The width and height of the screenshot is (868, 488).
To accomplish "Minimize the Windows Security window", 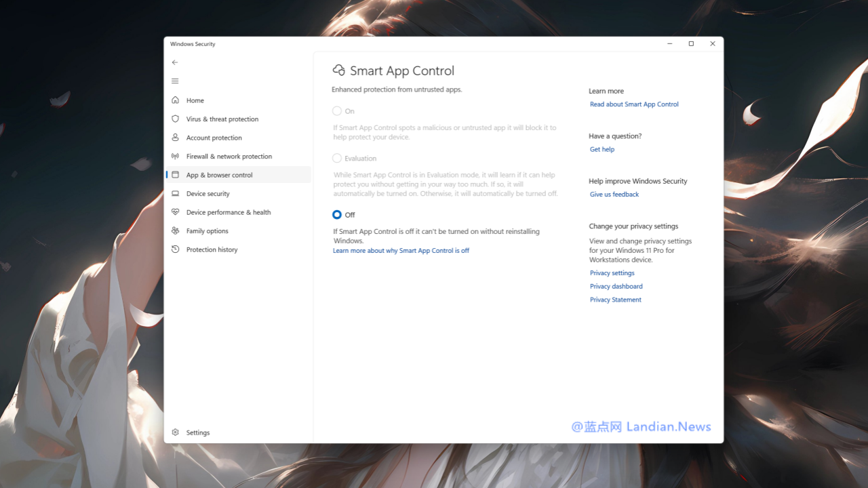I will click(x=670, y=44).
